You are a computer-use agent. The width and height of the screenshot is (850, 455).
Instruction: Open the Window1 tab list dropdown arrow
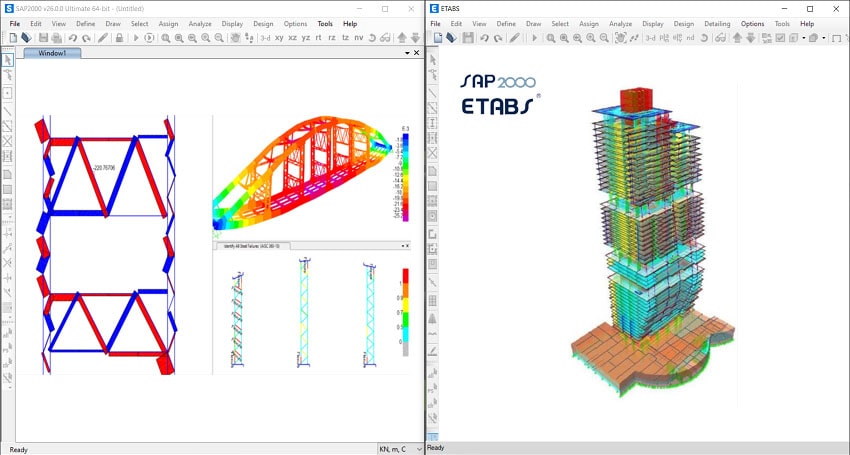click(x=407, y=53)
